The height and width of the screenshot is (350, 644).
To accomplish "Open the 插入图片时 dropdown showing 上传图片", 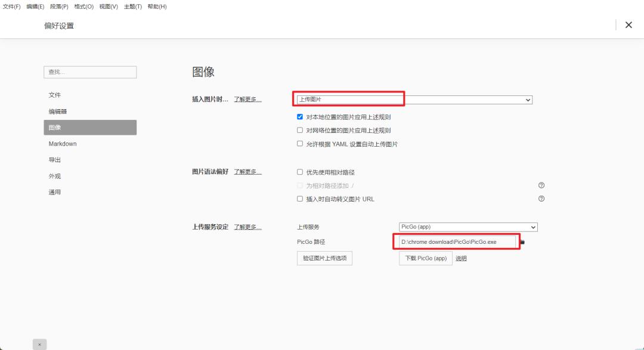I will (x=414, y=100).
